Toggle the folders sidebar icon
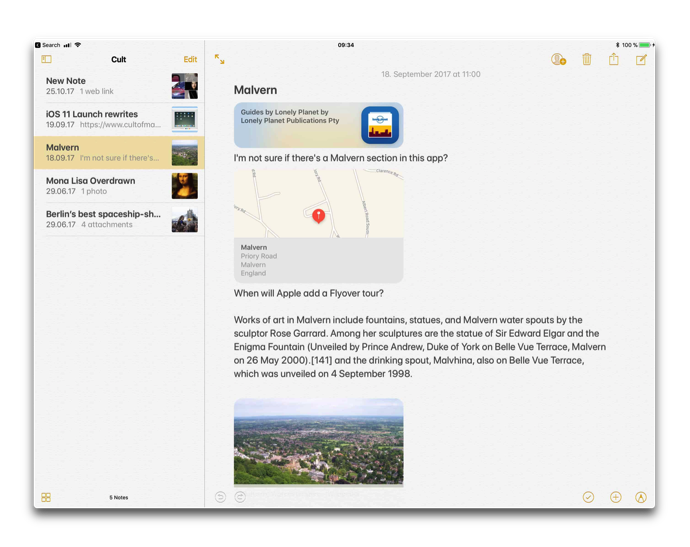The image size is (690, 547). tap(46, 59)
